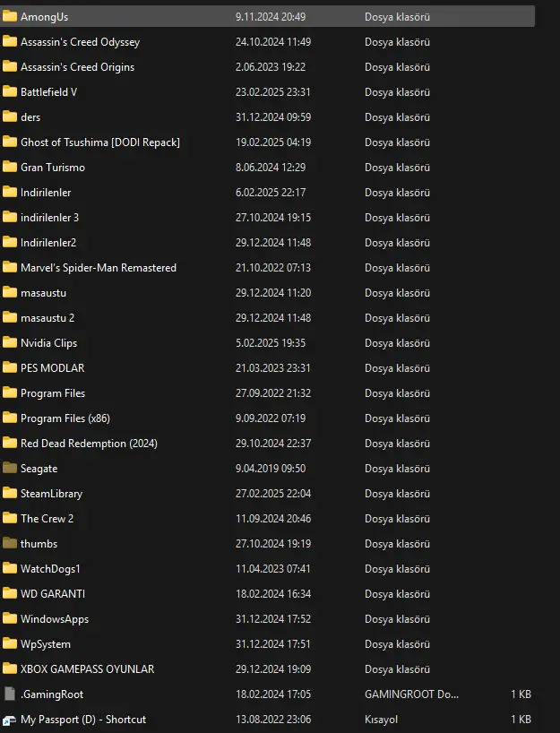Click the My Passport (D) shortcut icon

10,720
